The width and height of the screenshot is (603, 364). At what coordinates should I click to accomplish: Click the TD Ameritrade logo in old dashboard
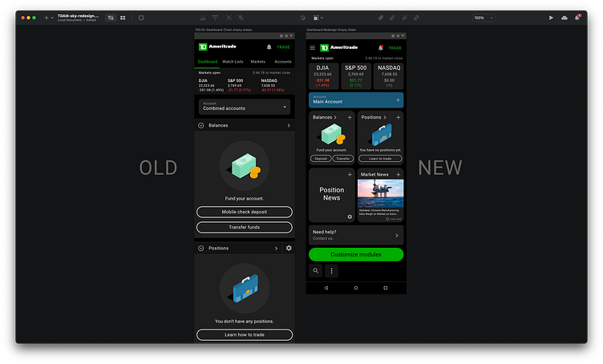pyautogui.click(x=217, y=47)
